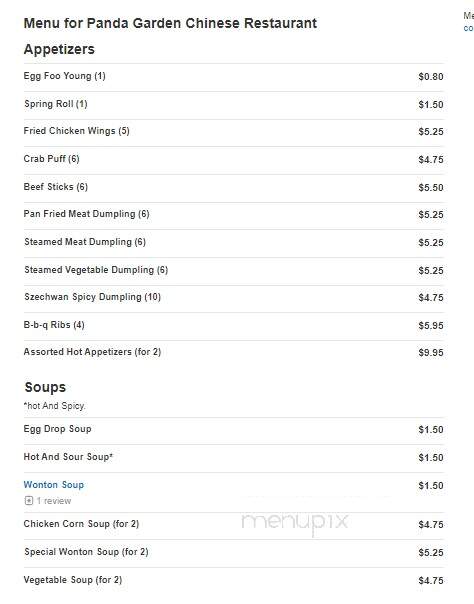This screenshot has width=474, height=604.
Task: Select Pan Fried Meat Dumpling (6)
Action: coord(234,215)
